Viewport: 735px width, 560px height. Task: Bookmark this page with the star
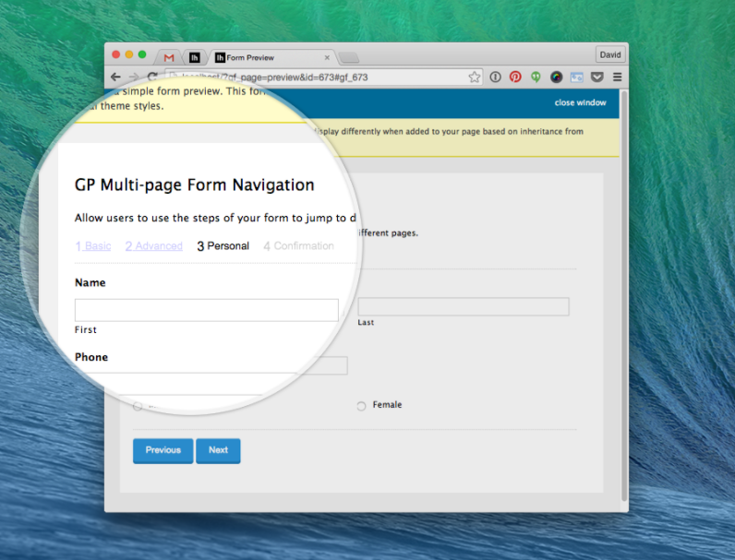pos(475,77)
